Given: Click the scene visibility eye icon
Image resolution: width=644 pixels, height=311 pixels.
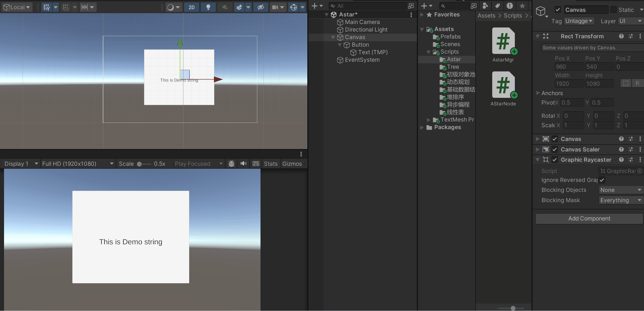Looking at the screenshot, I should (x=260, y=7).
